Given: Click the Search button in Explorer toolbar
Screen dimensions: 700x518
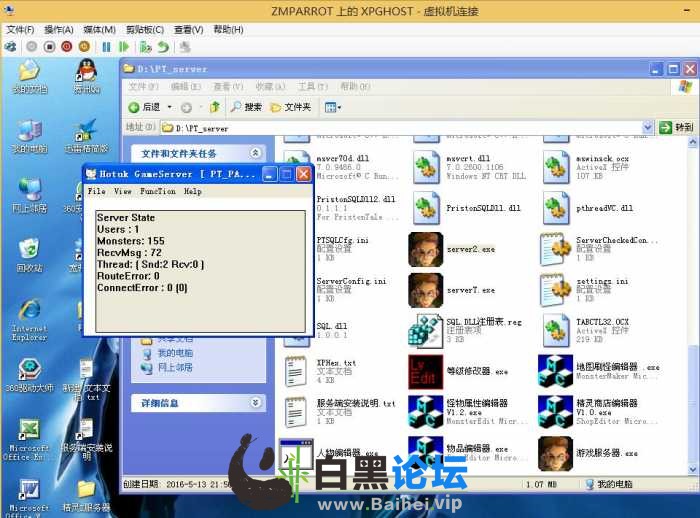Looking at the screenshot, I should (x=246, y=107).
